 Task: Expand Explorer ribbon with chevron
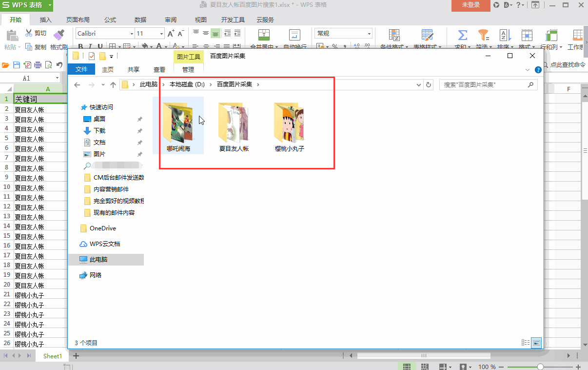click(x=529, y=70)
